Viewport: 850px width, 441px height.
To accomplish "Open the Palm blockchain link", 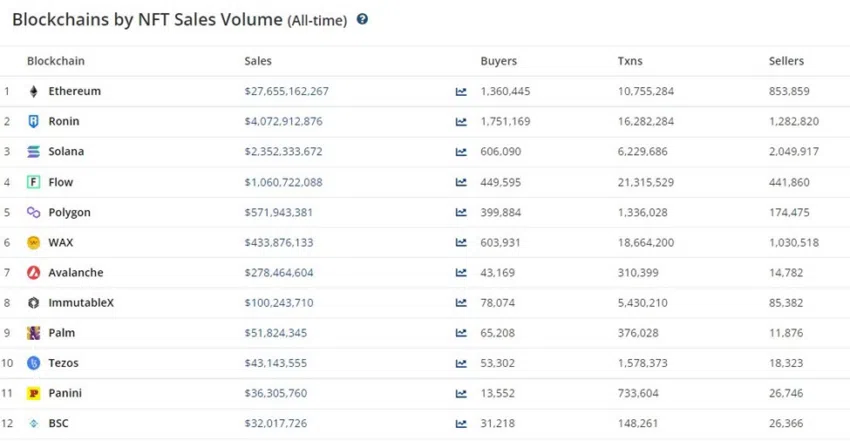I will [62, 333].
